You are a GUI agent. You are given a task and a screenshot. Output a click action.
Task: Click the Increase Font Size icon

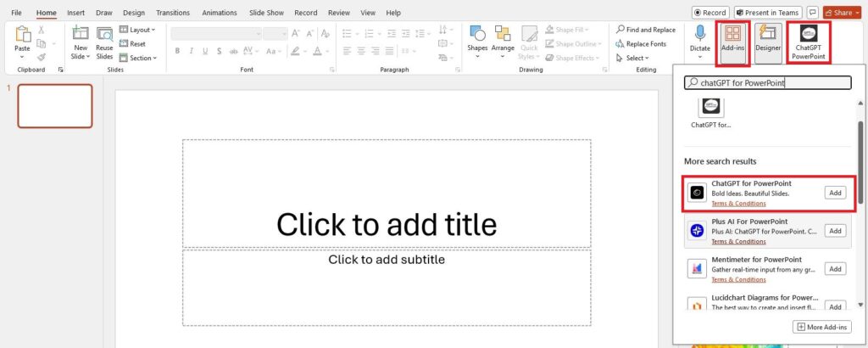tap(296, 34)
